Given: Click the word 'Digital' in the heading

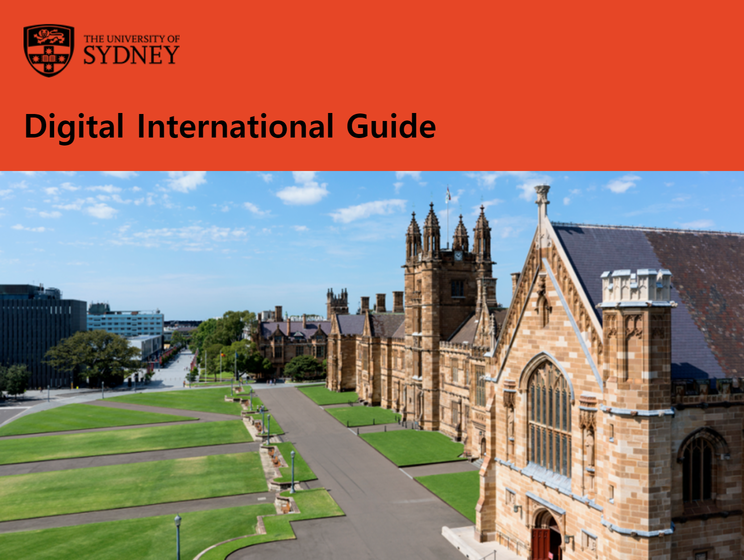Looking at the screenshot, I should 74,126.
